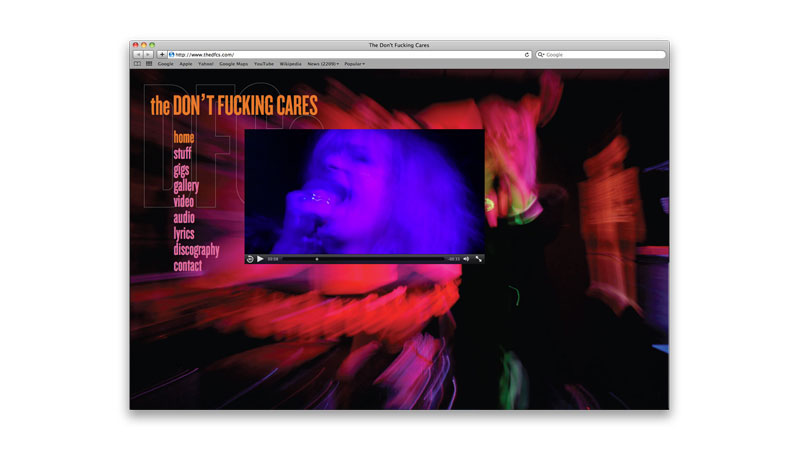Screen dimensions: 800x463
Task: Open the gallery section
Action: click(186, 186)
